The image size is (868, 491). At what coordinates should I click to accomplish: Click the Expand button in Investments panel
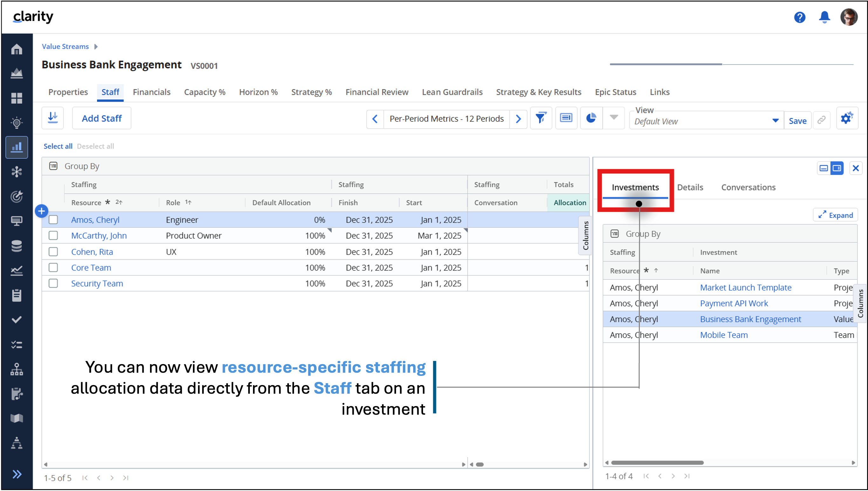[835, 215]
